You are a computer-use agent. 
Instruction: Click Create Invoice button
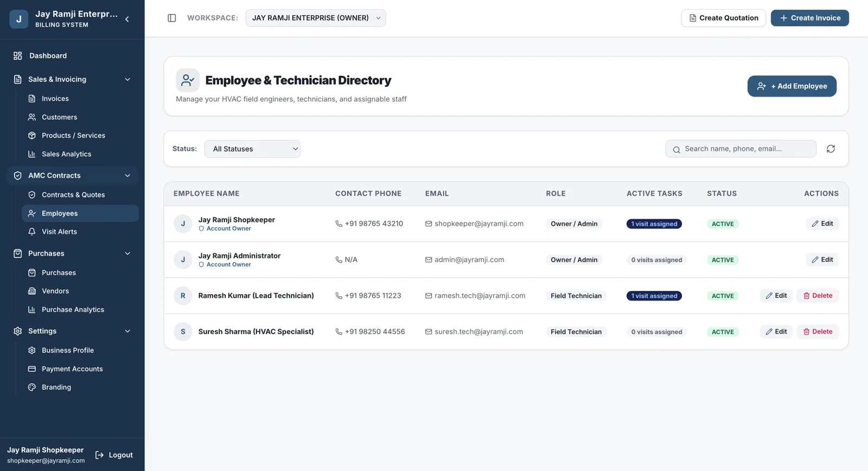point(810,18)
